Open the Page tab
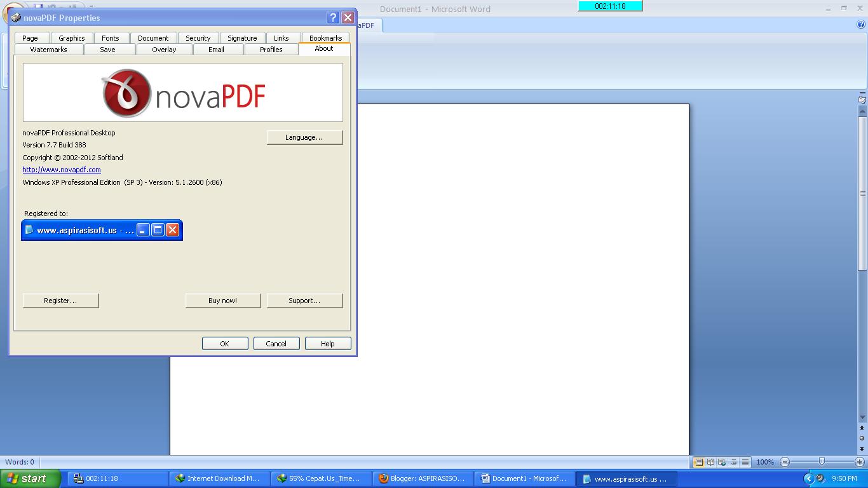This screenshot has width=868, height=488. (x=31, y=38)
